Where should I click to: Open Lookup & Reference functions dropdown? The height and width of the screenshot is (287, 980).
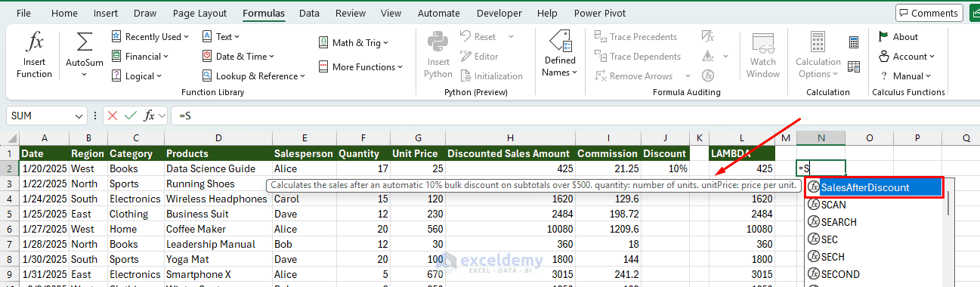pyautogui.click(x=254, y=76)
